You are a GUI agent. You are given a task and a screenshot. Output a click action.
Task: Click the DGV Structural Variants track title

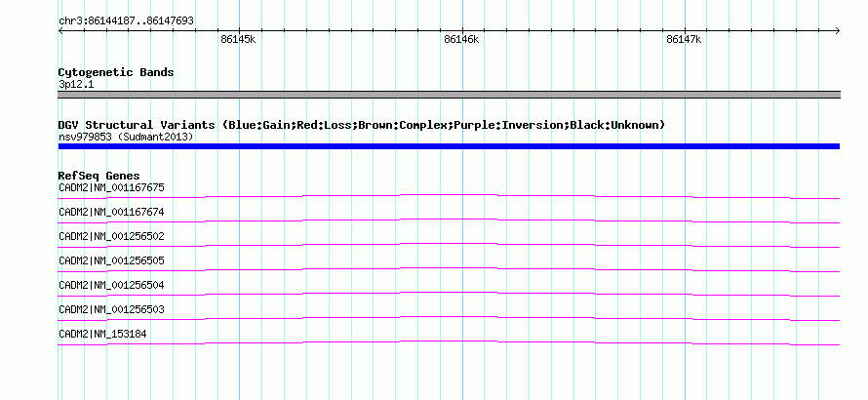tap(362, 125)
